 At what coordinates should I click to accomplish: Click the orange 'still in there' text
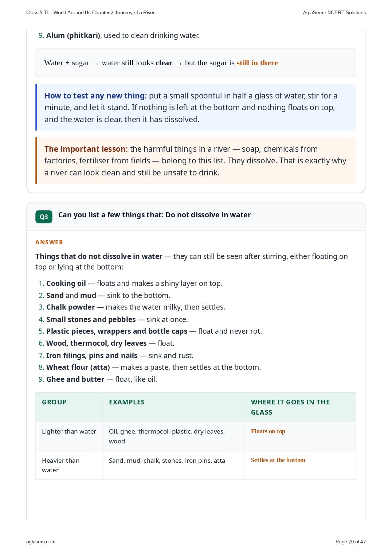257,63
